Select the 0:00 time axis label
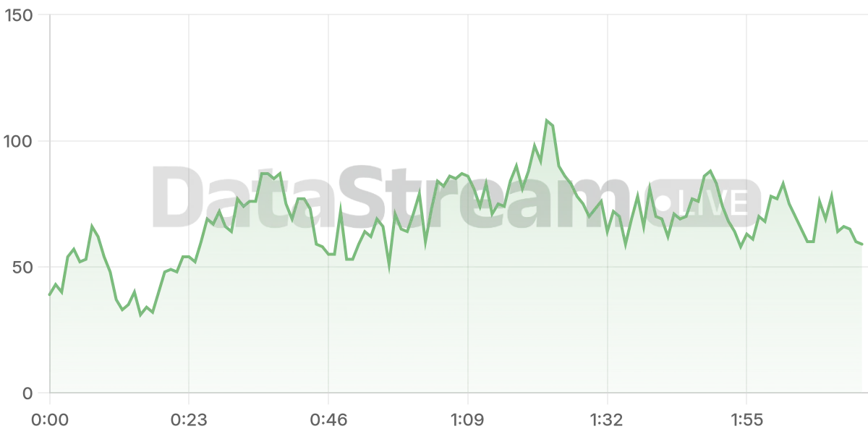The height and width of the screenshot is (434, 868). click(x=50, y=420)
